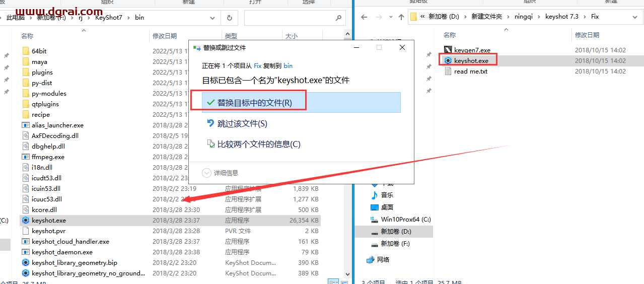This screenshot has height=284, width=644.
Task: Select the dbghelp.dll file row
Action: pyautogui.click(x=170, y=146)
